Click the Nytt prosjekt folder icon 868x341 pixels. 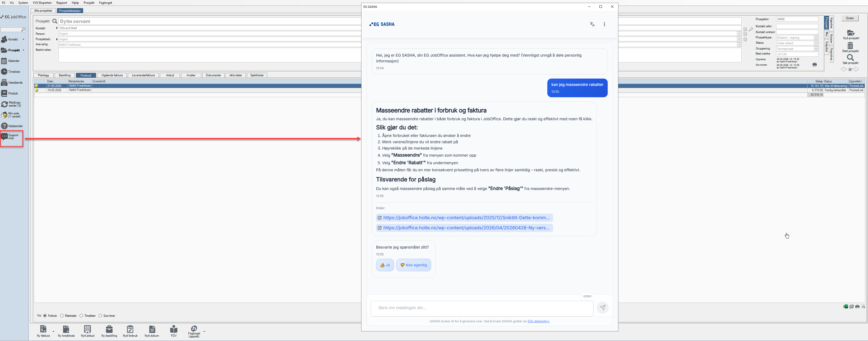pos(851,33)
